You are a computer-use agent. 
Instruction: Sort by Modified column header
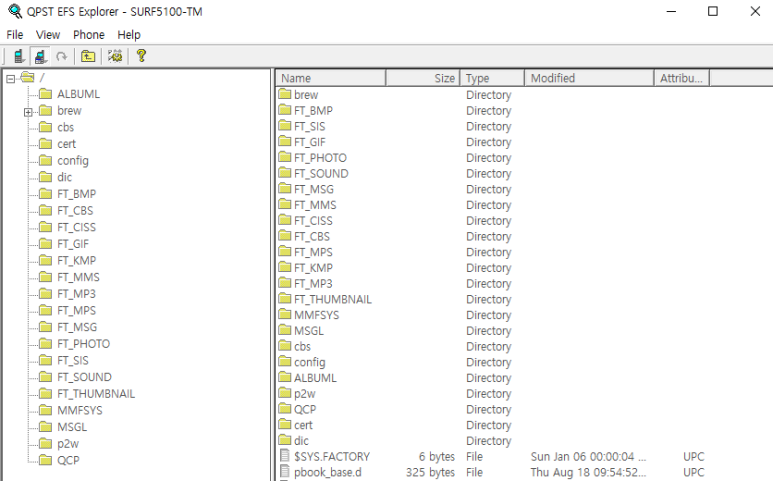click(x=590, y=78)
